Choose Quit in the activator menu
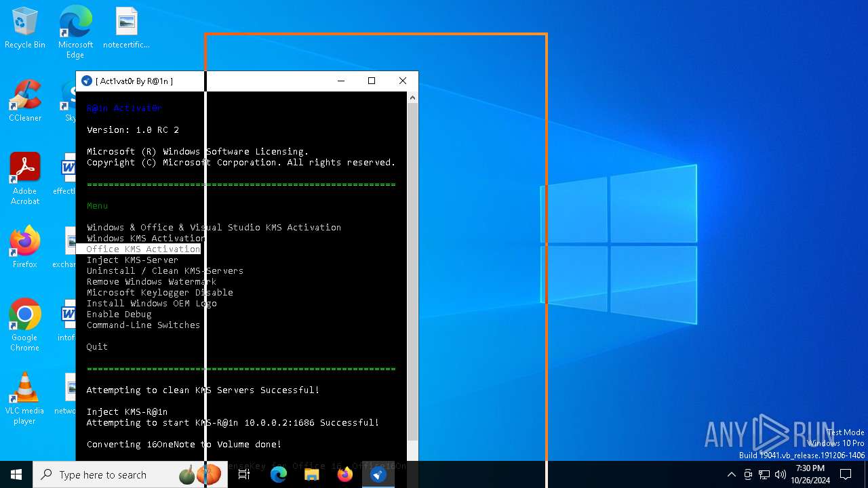The width and height of the screenshot is (868, 488). 97,346
